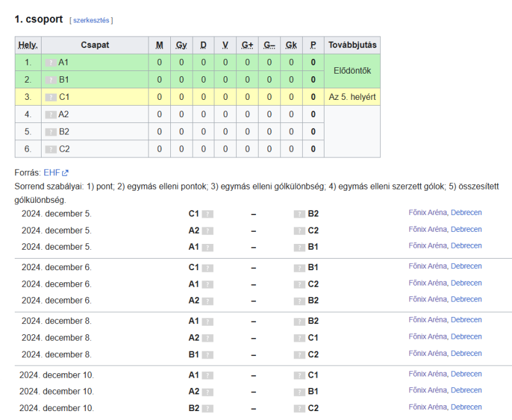Screen dimensions: 512x420
Task: Click the V column header abbreviation
Action: pos(225,45)
